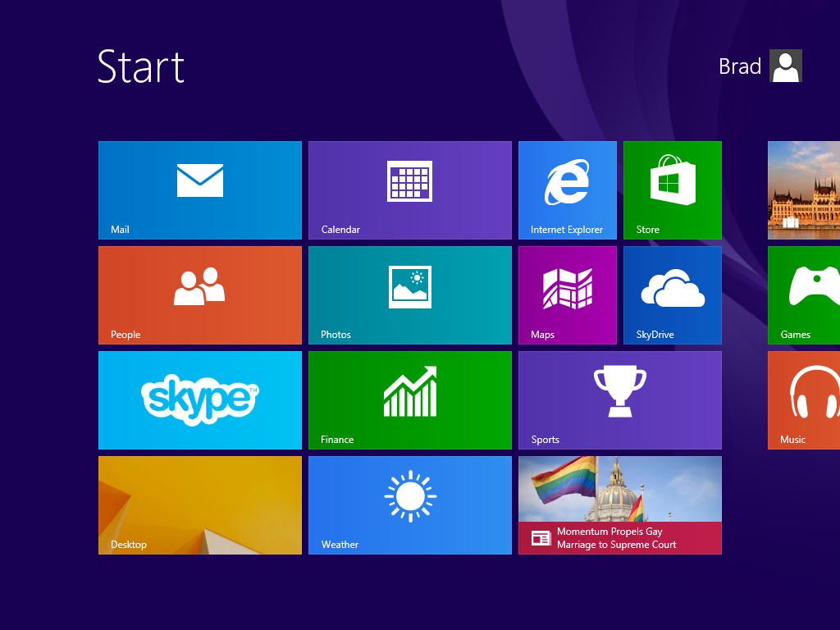Launch Internet Explorer tile

tap(568, 190)
